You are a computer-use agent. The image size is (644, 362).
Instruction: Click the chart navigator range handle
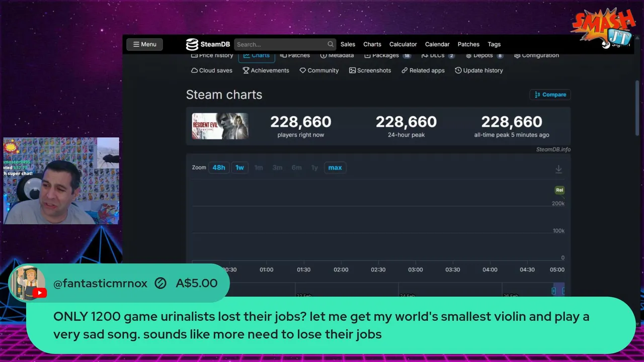554,291
